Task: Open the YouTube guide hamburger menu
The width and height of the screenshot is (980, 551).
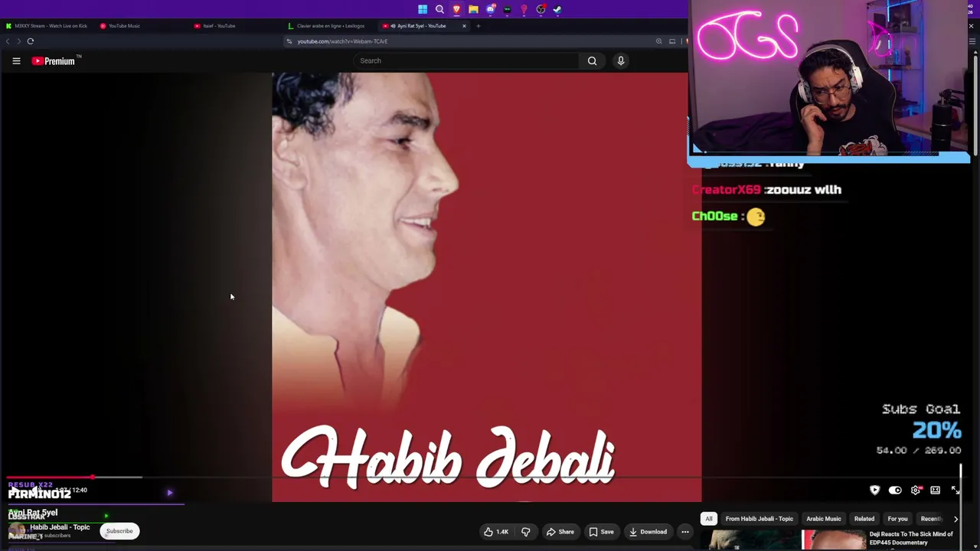Action: click(16, 61)
